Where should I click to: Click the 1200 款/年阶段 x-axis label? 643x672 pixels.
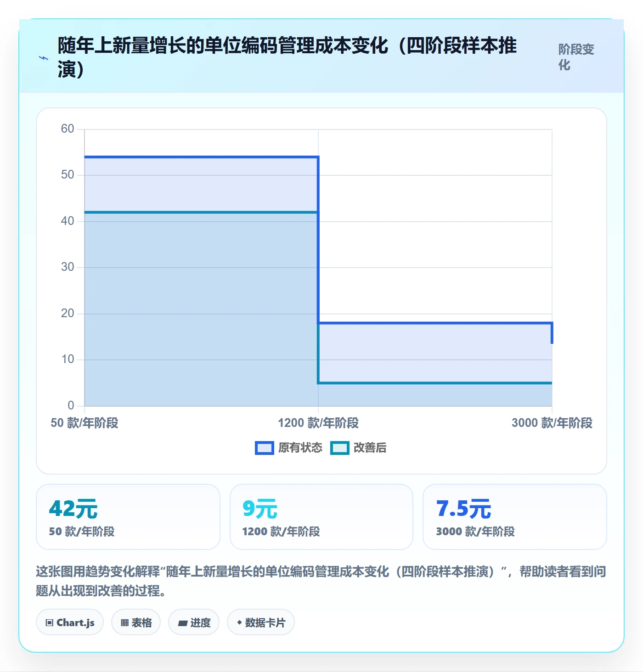[x=318, y=423]
